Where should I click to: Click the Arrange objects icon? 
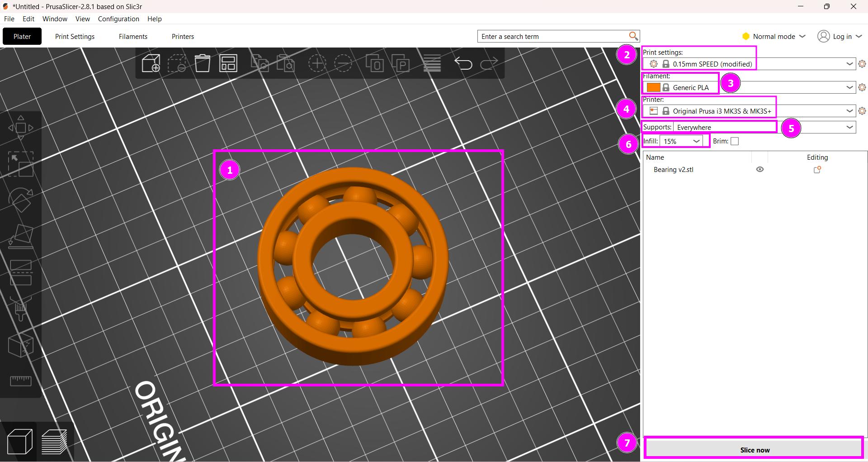[x=228, y=63]
